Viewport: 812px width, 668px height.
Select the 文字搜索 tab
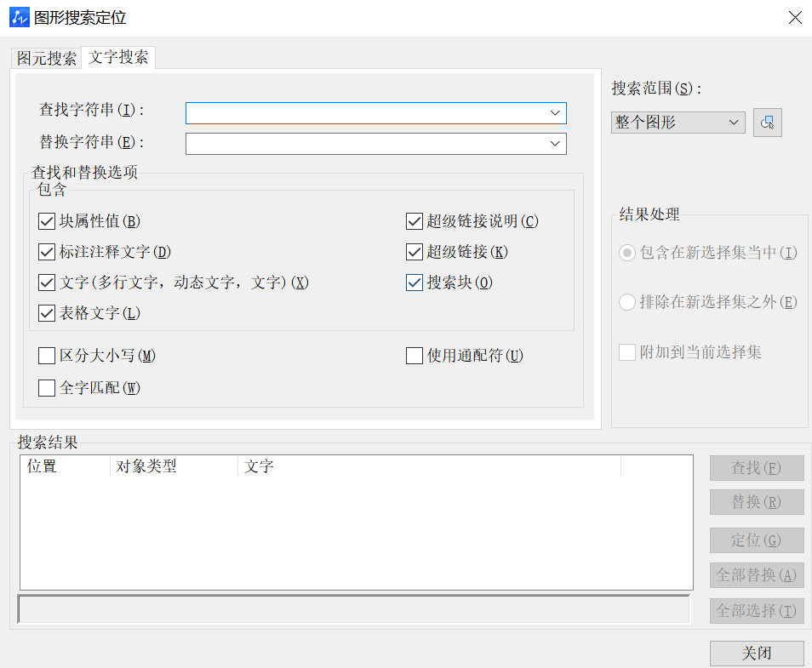(x=118, y=57)
